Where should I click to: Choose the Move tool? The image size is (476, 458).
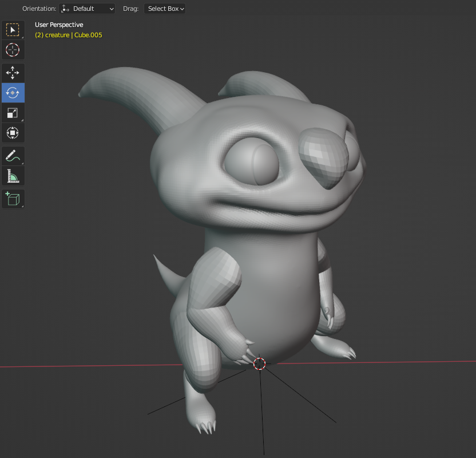[13, 73]
